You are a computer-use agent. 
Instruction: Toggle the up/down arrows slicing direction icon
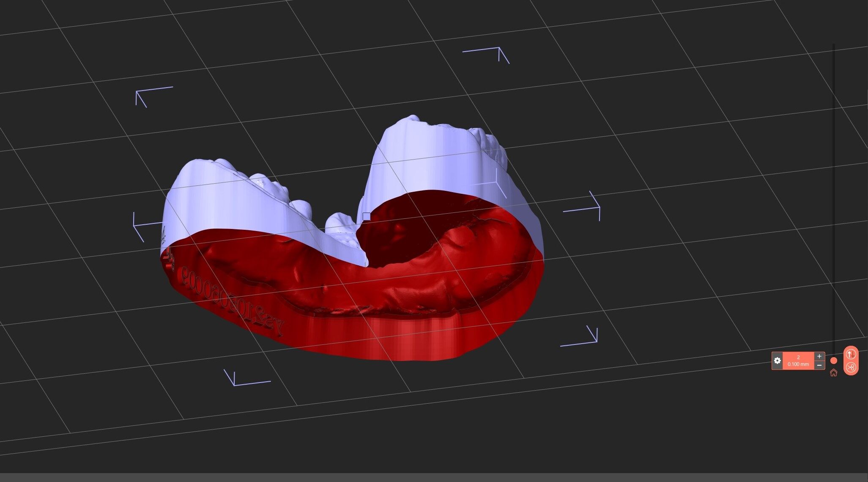pos(851,354)
